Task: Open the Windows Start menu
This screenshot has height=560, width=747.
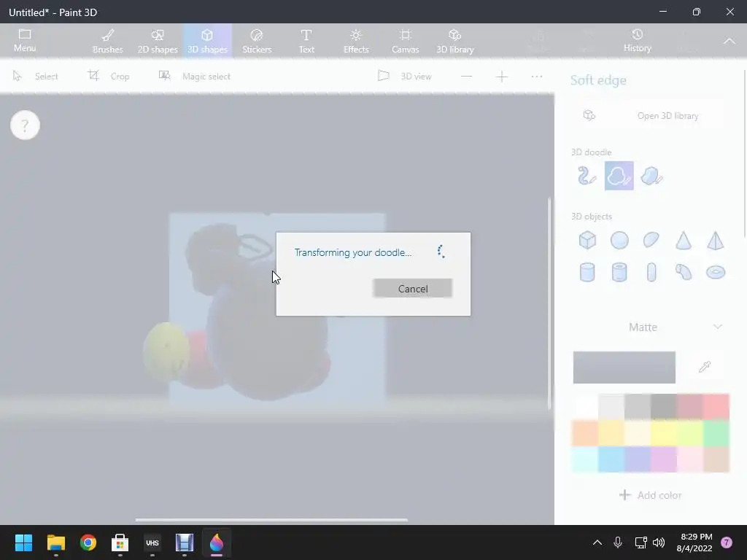Action: click(24, 542)
